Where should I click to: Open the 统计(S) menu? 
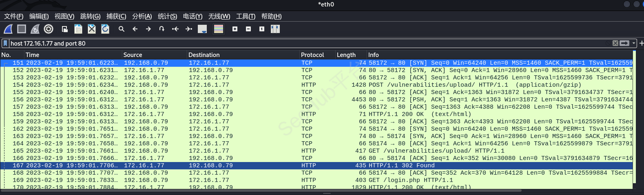click(x=167, y=16)
